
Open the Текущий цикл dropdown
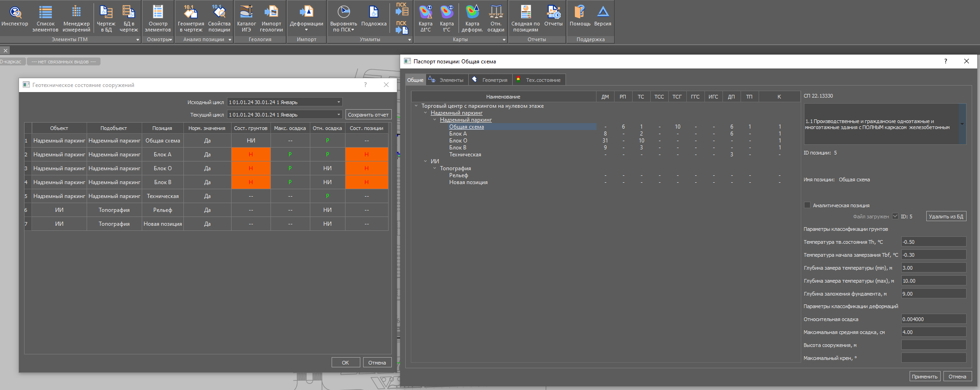pos(285,115)
